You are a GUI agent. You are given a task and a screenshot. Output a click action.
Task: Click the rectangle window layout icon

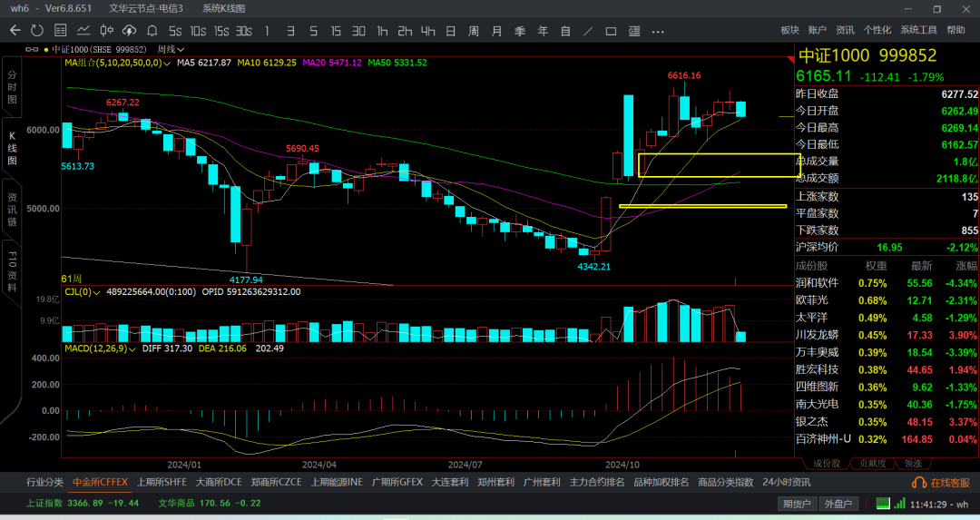point(612,31)
